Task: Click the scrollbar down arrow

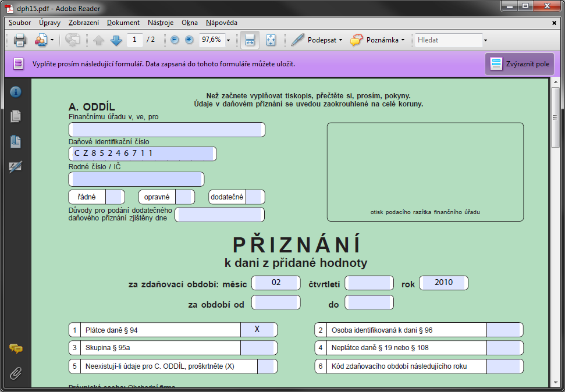Action: 555,383
